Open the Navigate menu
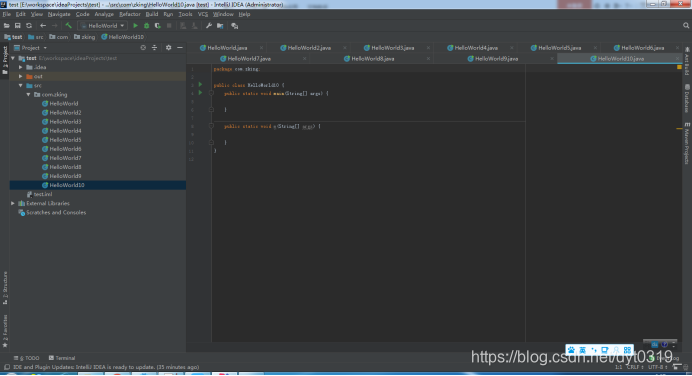Image resolution: width=692 pixels, height=376 pixels. click(x=59, y=15)
